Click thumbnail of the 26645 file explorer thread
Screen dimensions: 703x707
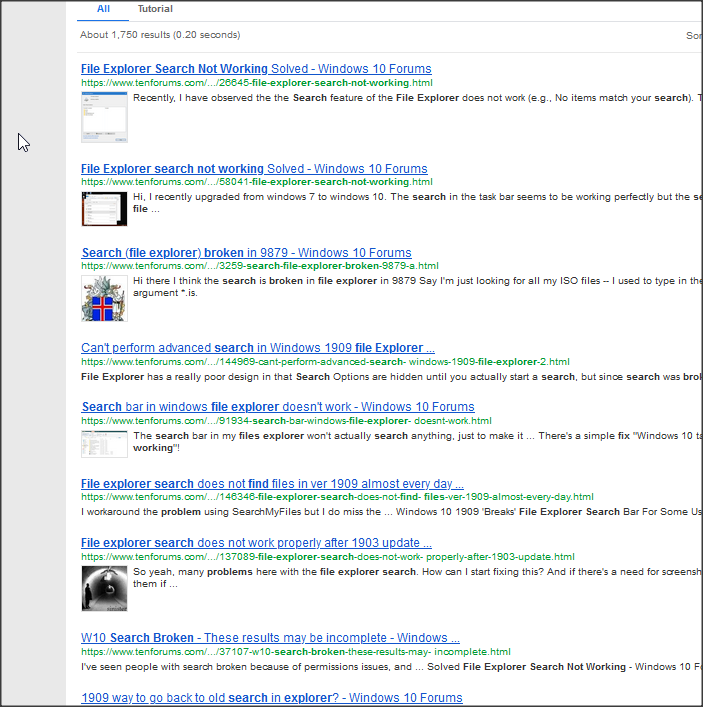(104, 117)
